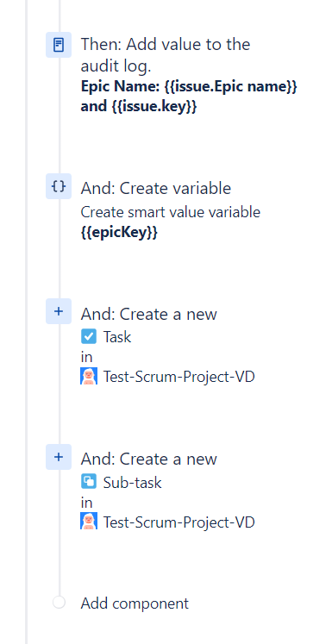Click the plus icon for Create Sub-task
Image resolution: width=313 pixels, height=644 pixels.
[x=59, y=457]
